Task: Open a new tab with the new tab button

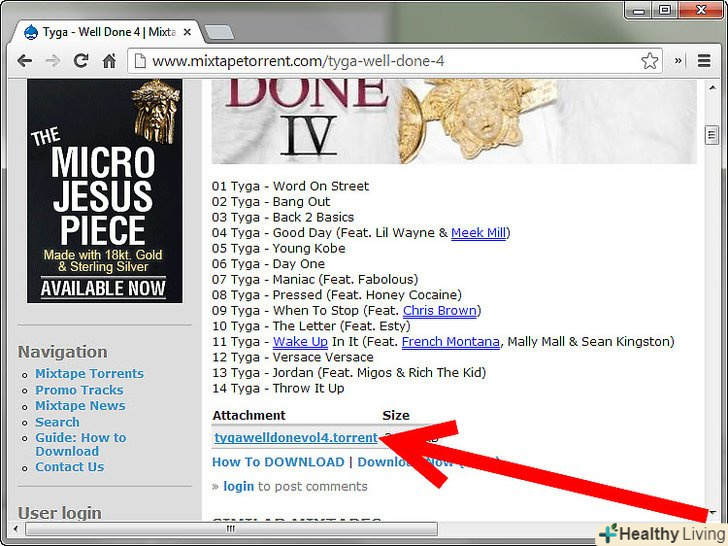Action: coord(219,32)
